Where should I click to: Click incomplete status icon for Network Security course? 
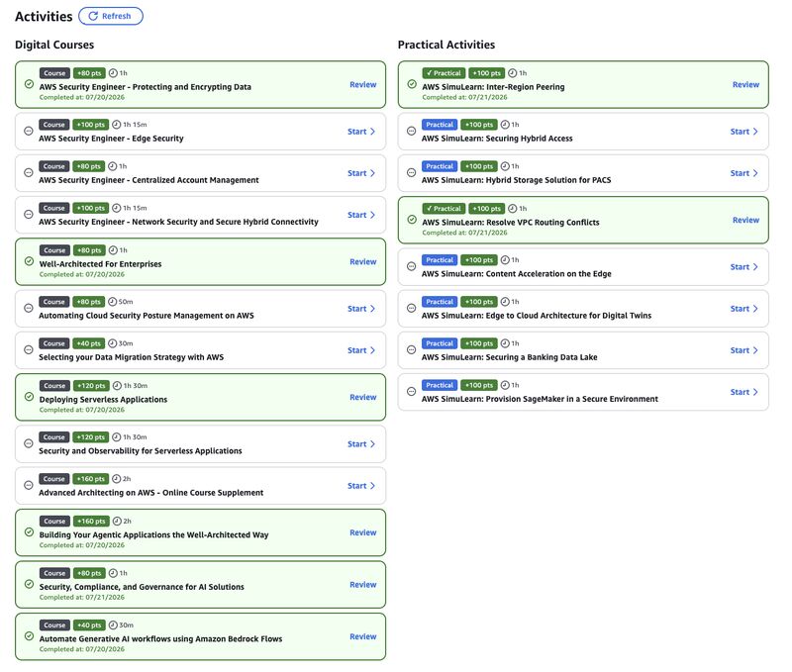tap(29, 214)
